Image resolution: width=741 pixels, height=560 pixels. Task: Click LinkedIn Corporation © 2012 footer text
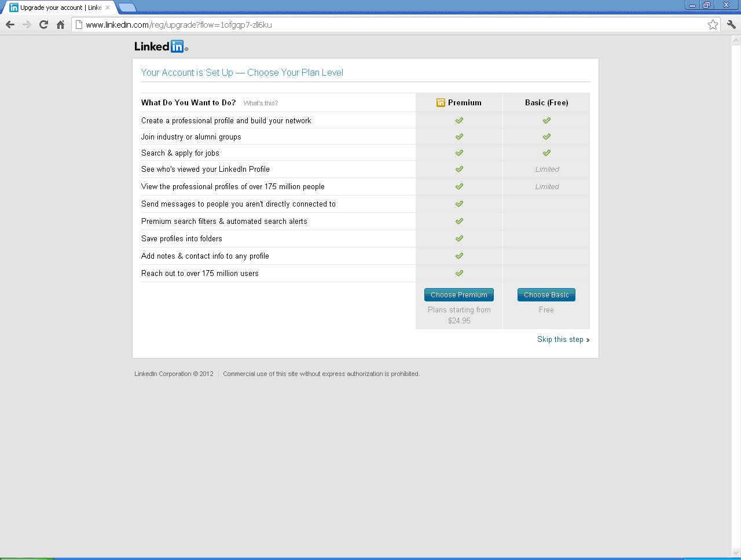pyautogui.click(x=174, y=374)
